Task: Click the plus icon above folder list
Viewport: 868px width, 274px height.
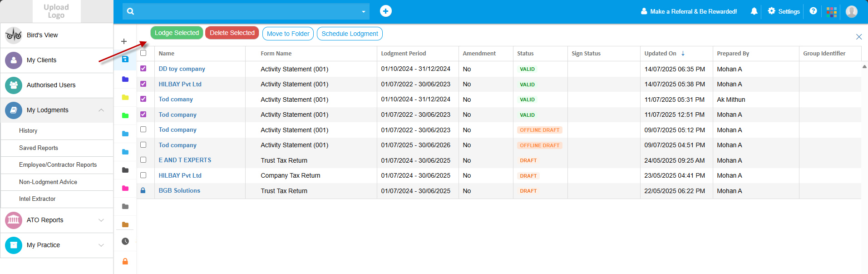Action: tap(124, 41)
